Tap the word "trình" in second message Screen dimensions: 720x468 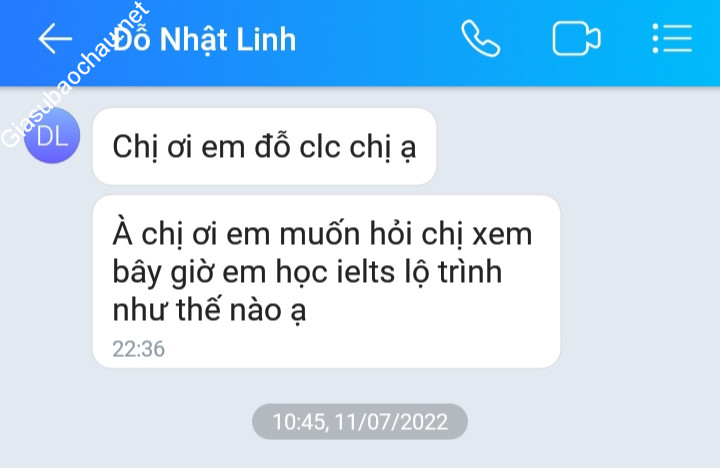470,272
